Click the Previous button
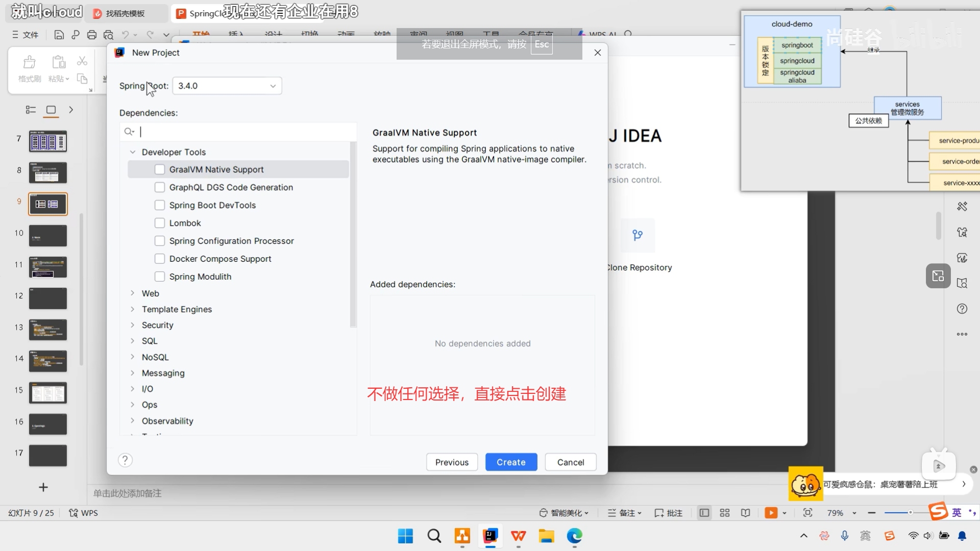This screenshot has width=980, height=551. [x=452, y=462]
